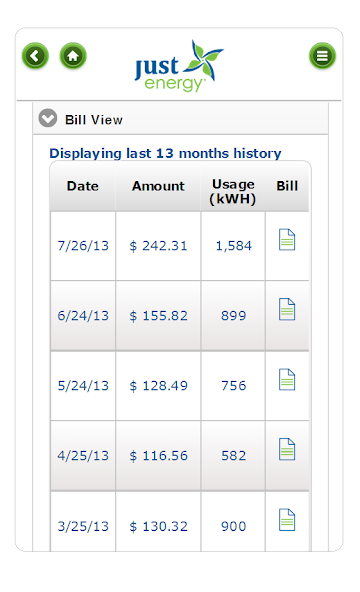Select the 756 usage value
The height and width of the screenshot is (592, 360).
tap(234, 385)
